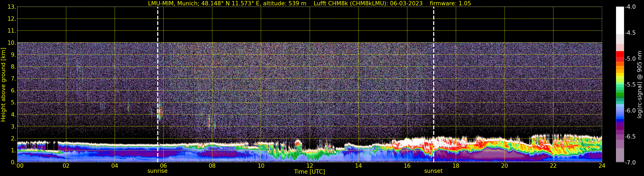Click the time axis tick '08'
Screen dimensions: 644x176
[212, 166]
